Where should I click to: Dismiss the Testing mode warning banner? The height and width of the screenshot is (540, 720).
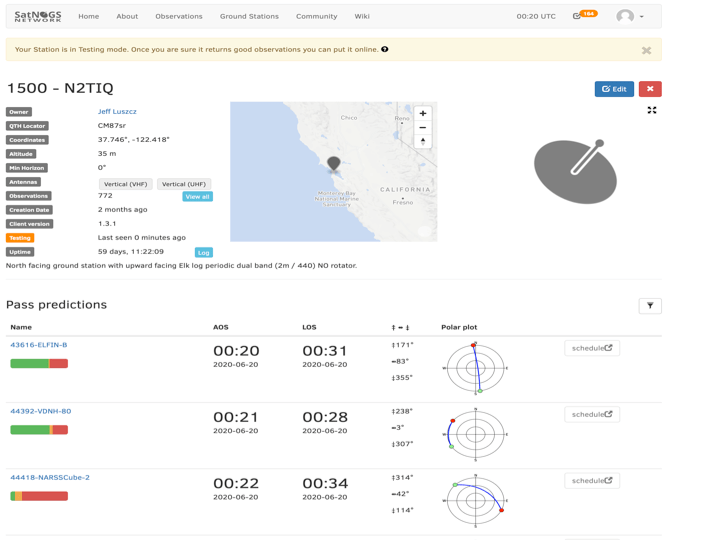pos(646,50)
